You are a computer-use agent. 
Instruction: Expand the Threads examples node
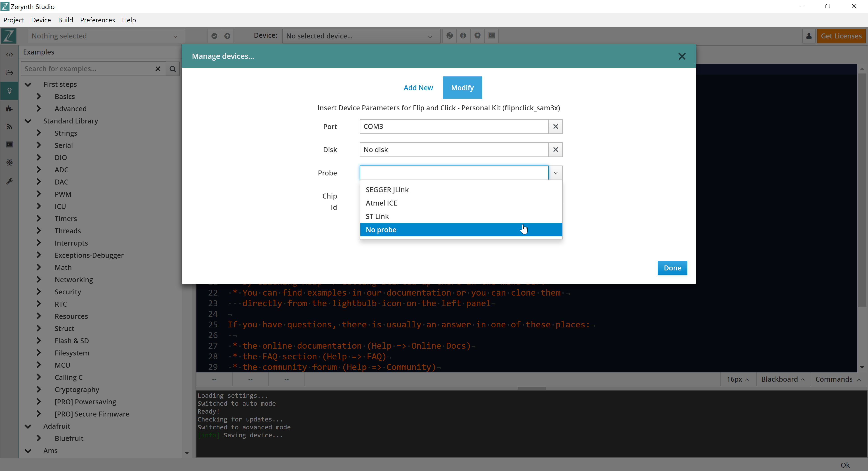(39, 231)
